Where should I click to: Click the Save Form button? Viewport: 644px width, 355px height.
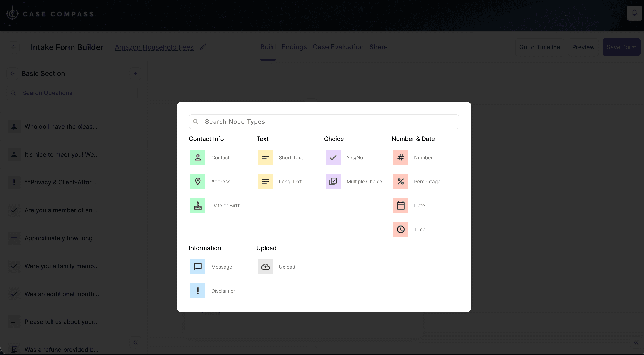621,47
